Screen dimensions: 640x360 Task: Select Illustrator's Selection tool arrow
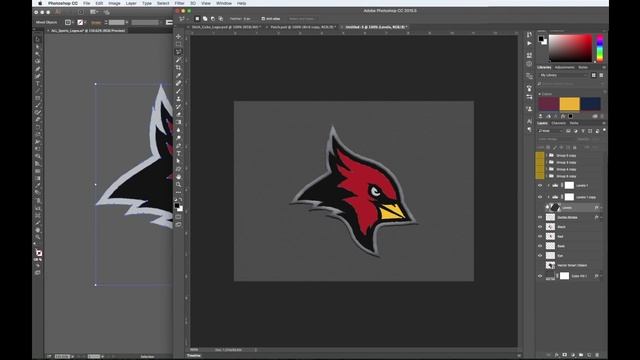[x=38, y=39]
